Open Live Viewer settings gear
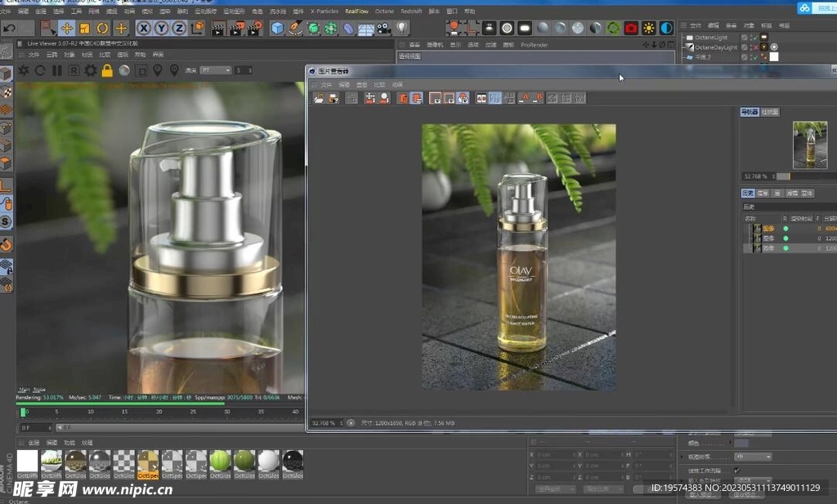Viewport: 837px width, 504px height. click(x=91, y=70)
